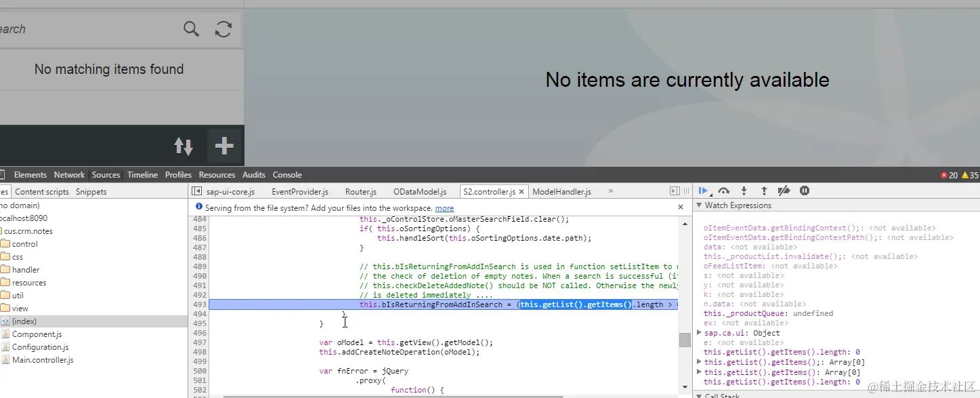Close the S2.controller.js tab
This screenshot has height=398, width=980.
pyautogui.click(x=521, y=192)
